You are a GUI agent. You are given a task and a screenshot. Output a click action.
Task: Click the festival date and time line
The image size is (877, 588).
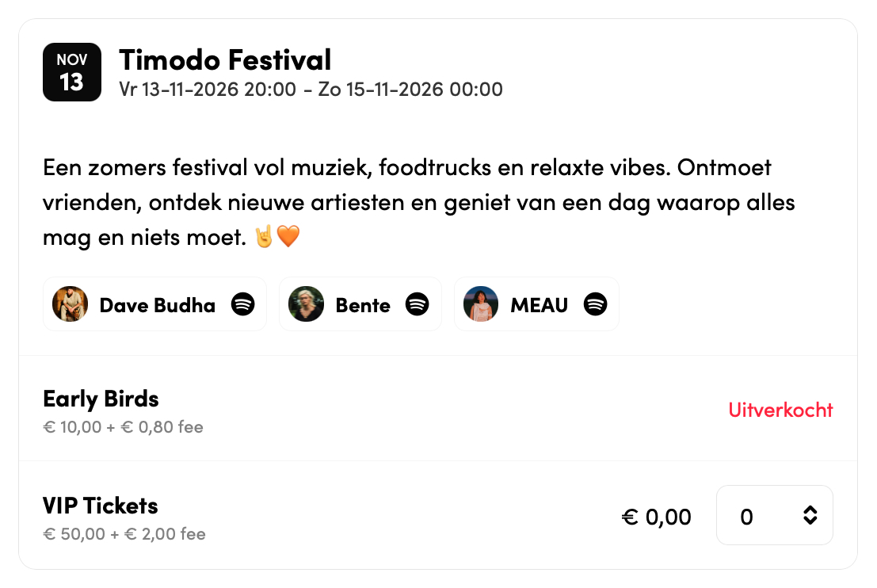pyautogui.click(x=311, y=89)
